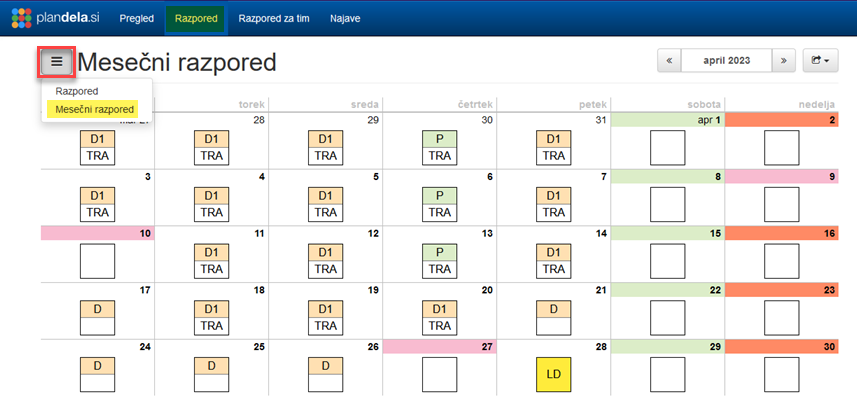Click the yellow LD shift on 28
The height and width of the screenshot is (401, 857).
tap(554, 374)
